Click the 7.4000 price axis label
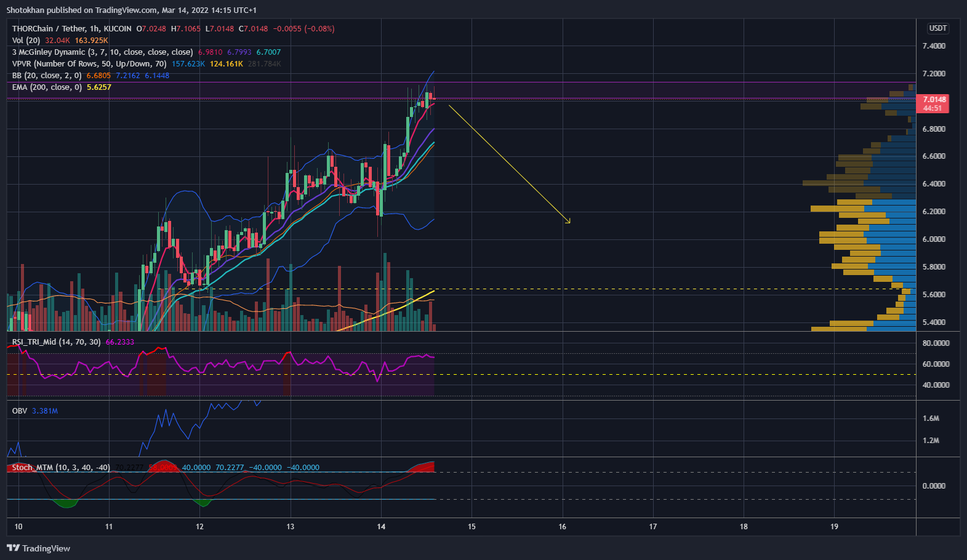The width and height of the screenshot is (967, 560). [934, 46]
